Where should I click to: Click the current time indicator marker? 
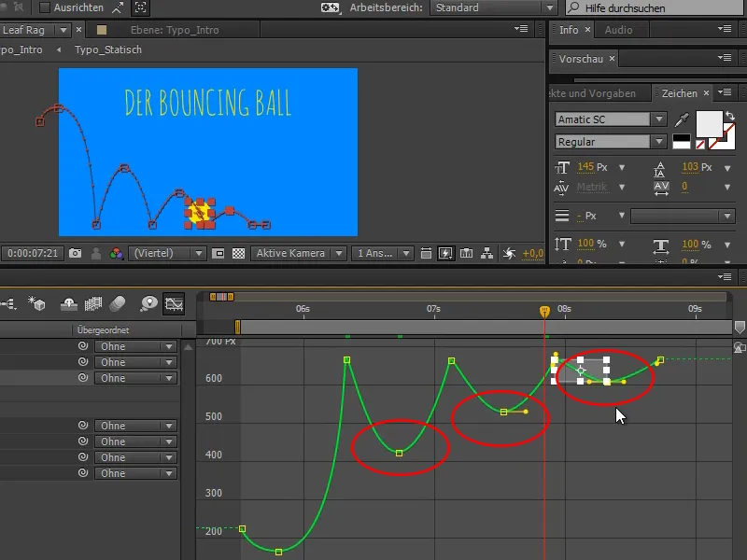click(544, 312)
